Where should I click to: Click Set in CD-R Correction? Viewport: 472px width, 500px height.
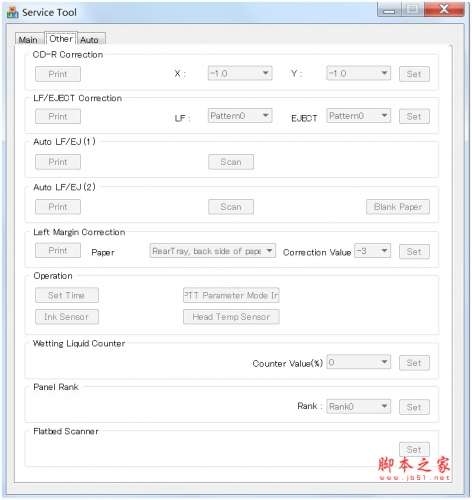[414, 74]
